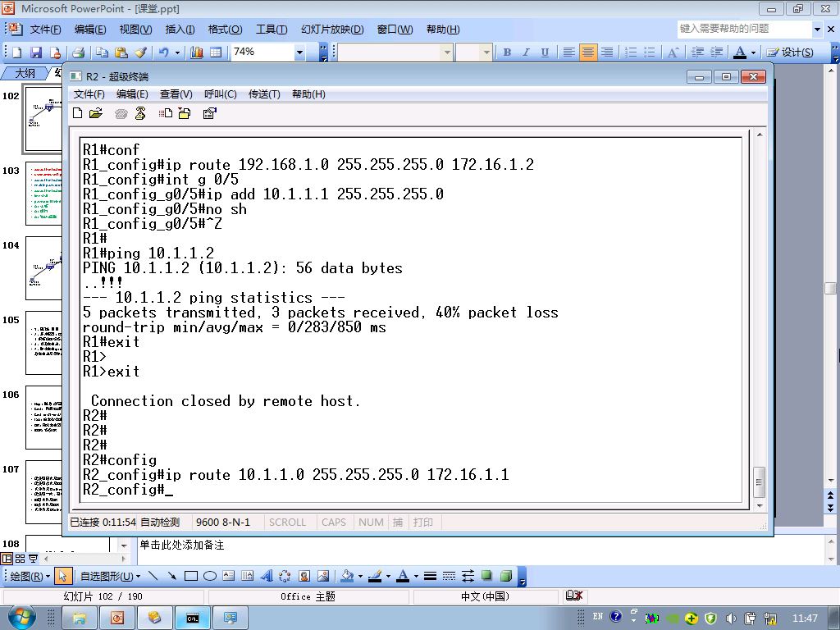Viewport: 840px width, 630px height.
Task: Open the font name dropdown
Action: pyautogui.click(x=447, y=52)
